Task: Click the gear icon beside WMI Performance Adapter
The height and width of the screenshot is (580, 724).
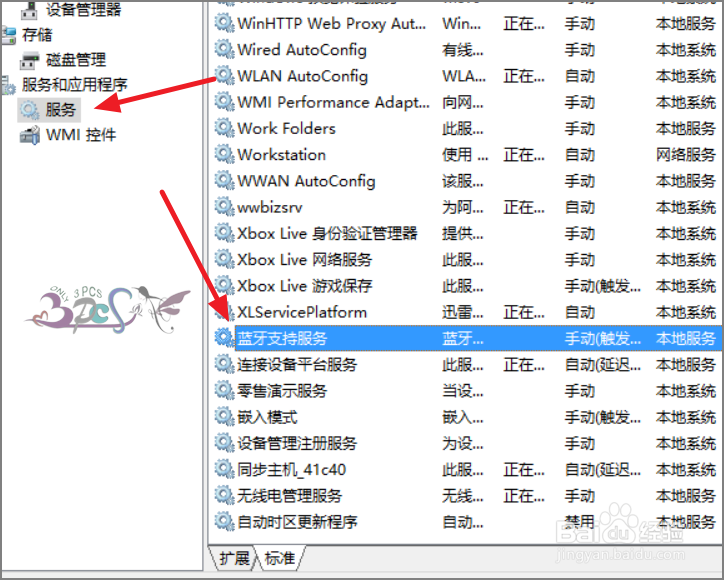Action: pos(224,102)
